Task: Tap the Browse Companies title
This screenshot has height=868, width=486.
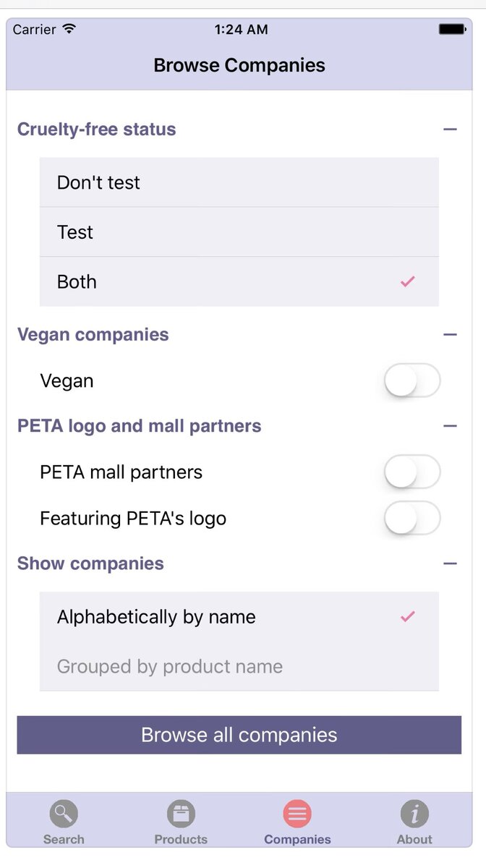Action: point(239,65)
